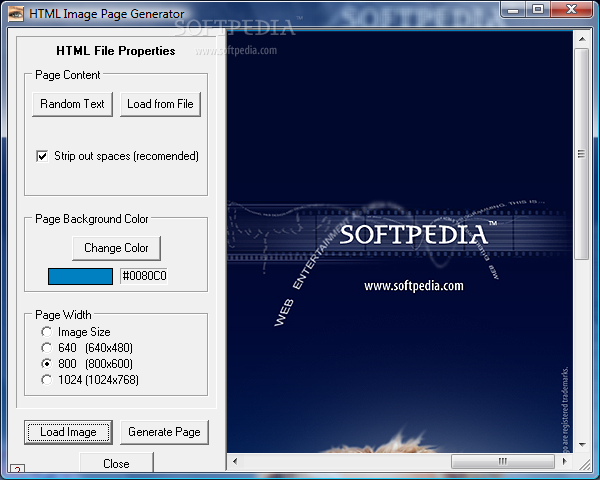Click the Load Image button
This screenshot has width=600, height=480.
(x=68, y=432)
